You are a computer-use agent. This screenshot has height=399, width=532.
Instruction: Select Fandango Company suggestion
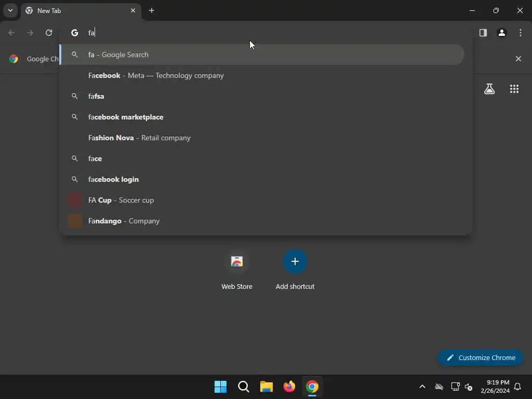(x=262, y=221)
